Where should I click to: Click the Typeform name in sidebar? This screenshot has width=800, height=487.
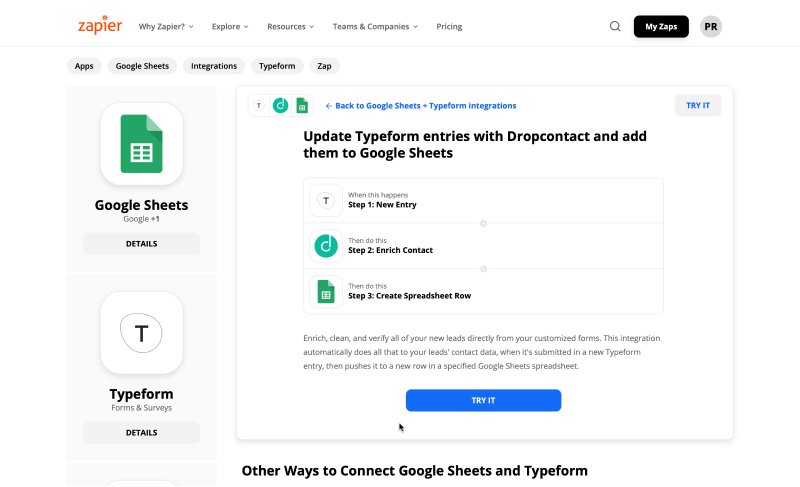pos(141,394)
